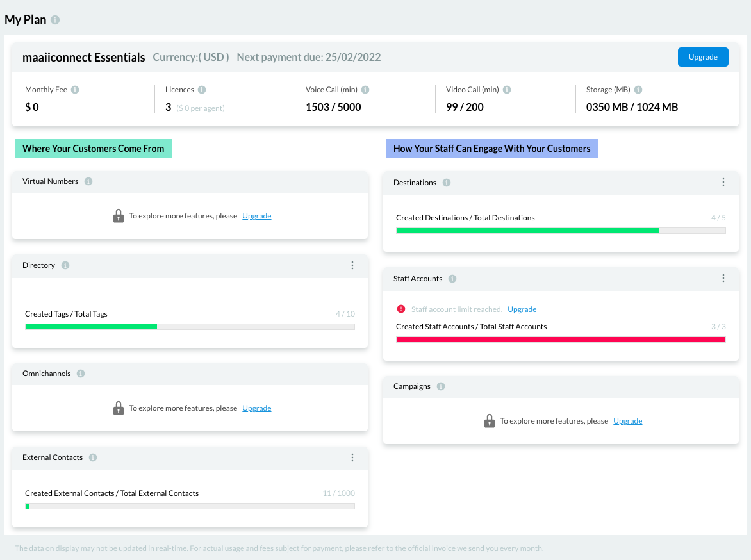Open the Directory three-dot menu

tap(352, 265)
